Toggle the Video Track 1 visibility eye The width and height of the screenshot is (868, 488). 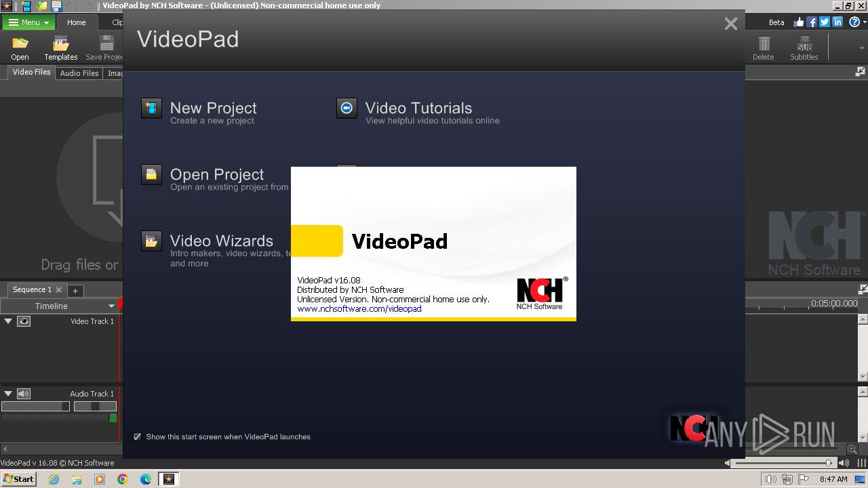24,321
